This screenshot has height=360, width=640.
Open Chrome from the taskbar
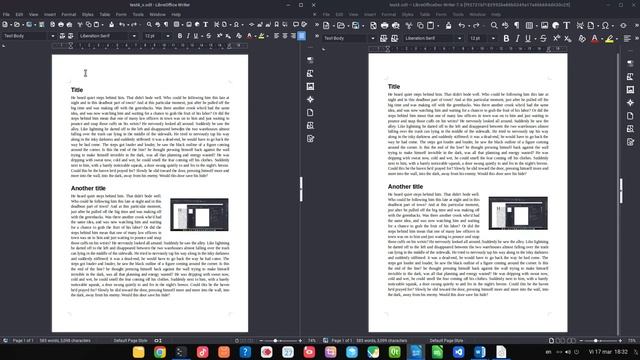[x=160, y=352]
